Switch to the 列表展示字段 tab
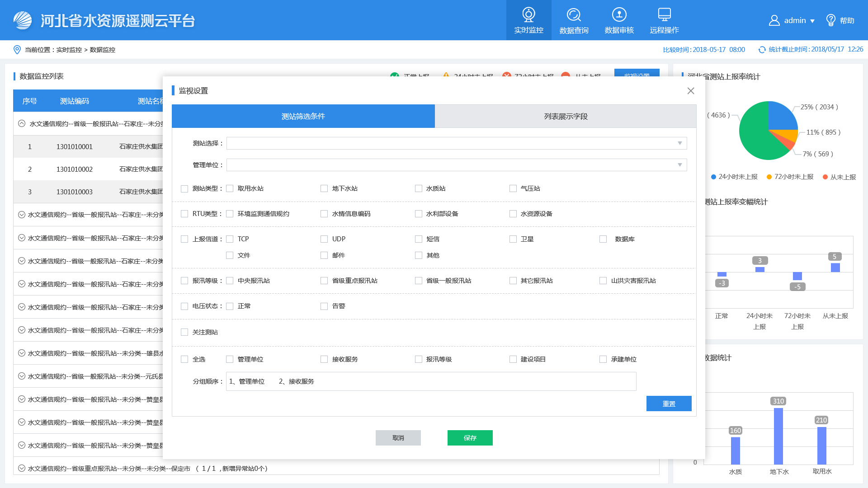This screenshot has height=488, width=868. point(566,116)
